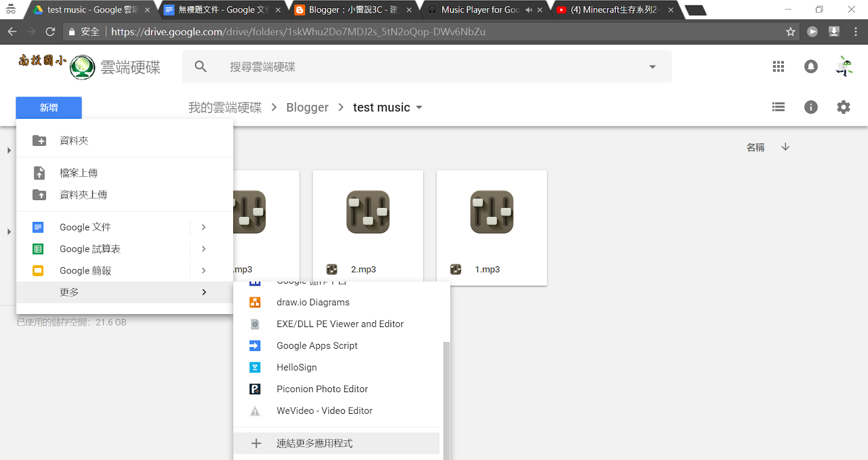The image size is (868, 460).
Task: Click the search magnifier icon
Action: pyautogui.click(x=201, y=66)
